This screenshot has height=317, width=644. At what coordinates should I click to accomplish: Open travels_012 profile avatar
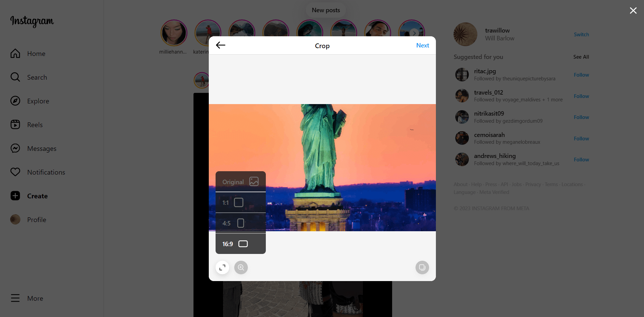click(462, 96)
